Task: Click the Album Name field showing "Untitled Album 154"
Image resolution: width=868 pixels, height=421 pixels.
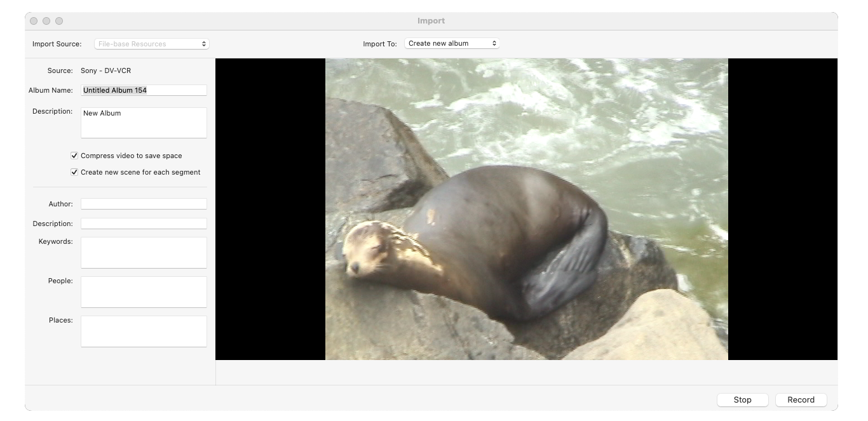Action: tap(143, 90)
